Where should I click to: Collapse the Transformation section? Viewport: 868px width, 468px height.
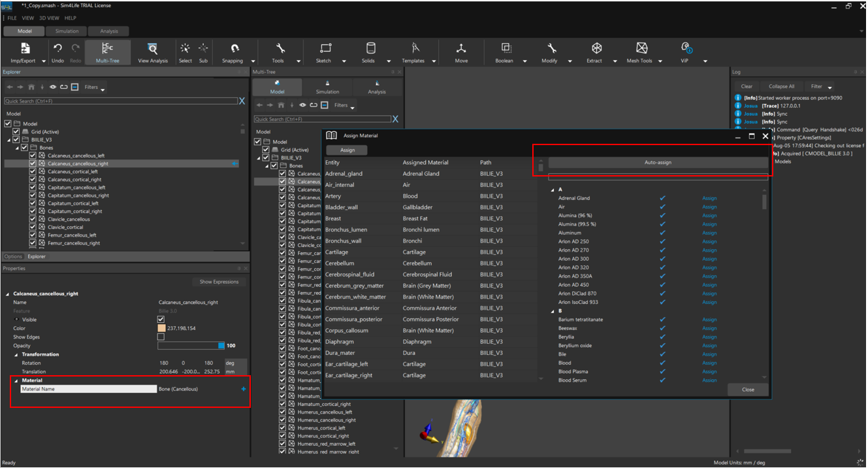point(16,355)
